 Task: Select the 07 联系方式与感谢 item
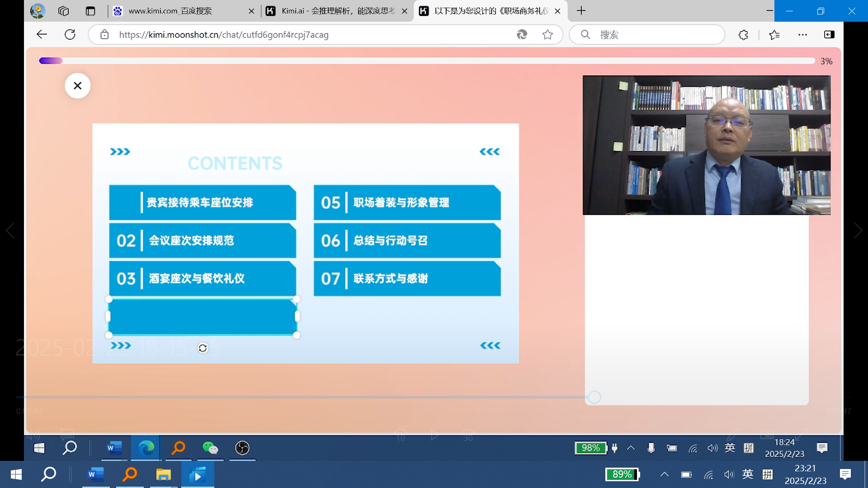(407, 278)
